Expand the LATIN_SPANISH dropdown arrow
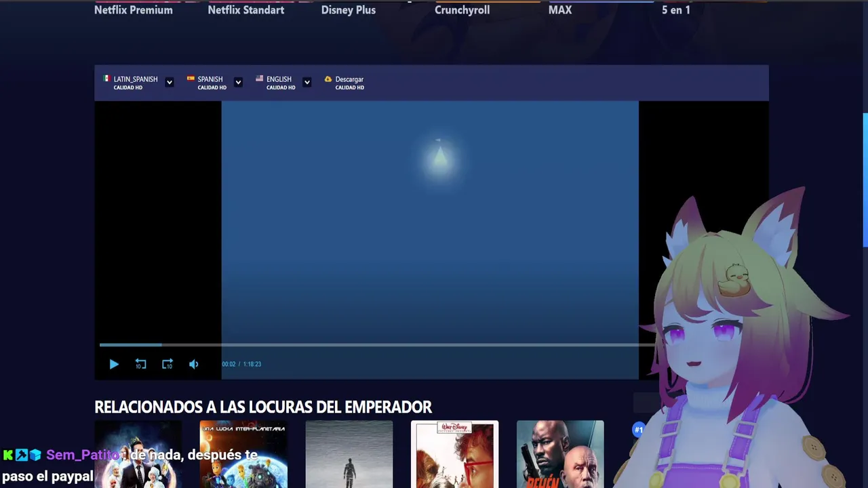Image resolution: width=868 pixels, height=488 pixels. 170,82
